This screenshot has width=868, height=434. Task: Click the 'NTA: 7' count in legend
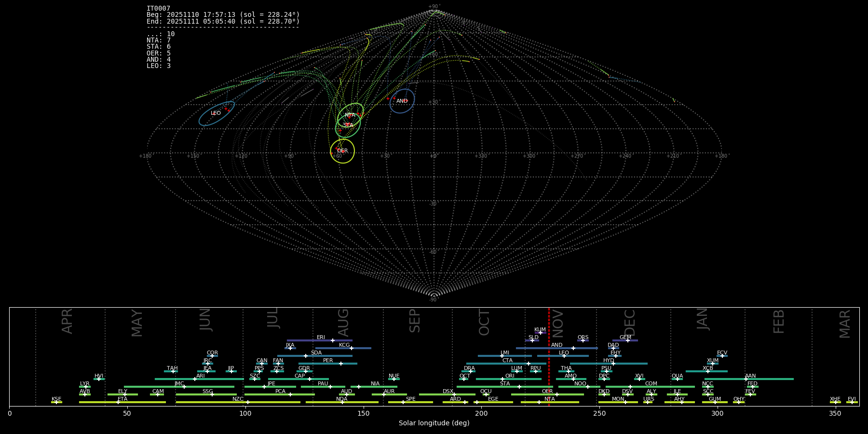click(159, 41)
